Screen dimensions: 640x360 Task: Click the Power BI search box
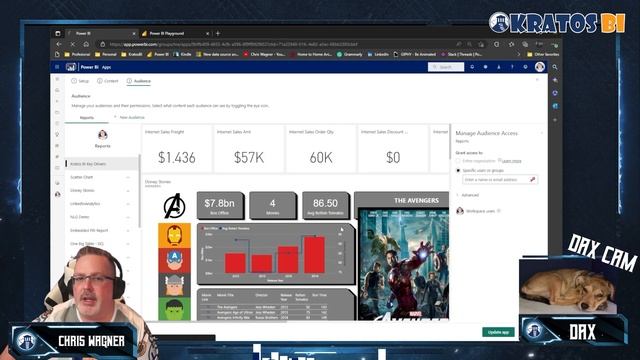[x=446, y=67]
